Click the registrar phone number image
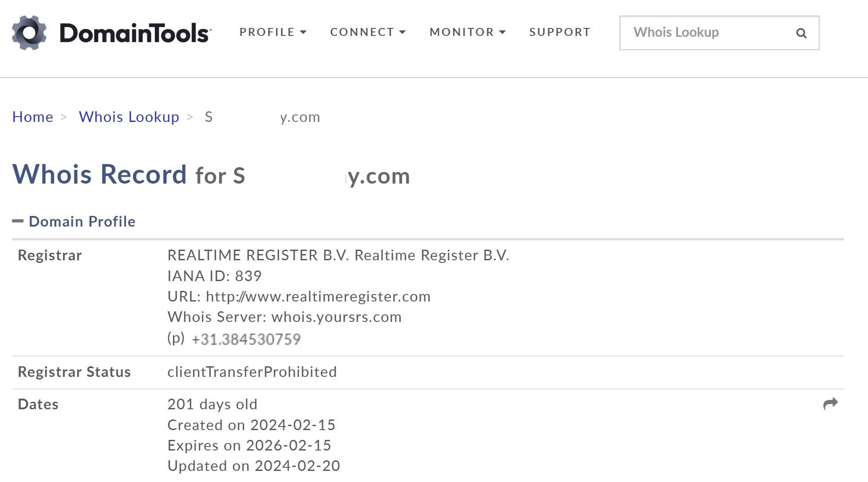Viewport: 868px width, 482px height. pos(246,339)
